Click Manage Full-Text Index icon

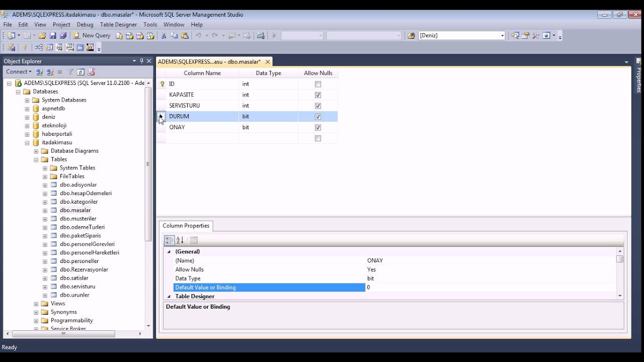[59, 47]
